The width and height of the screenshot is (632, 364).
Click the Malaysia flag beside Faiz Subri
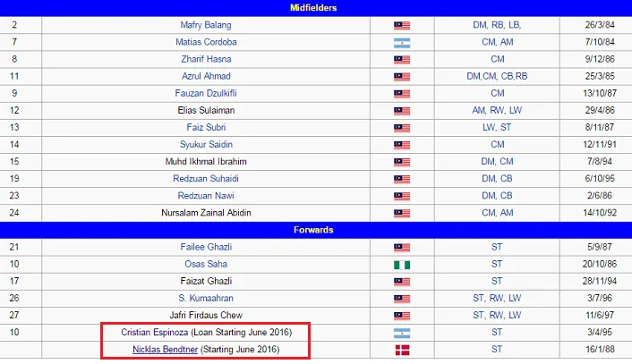[x=402, y=127]
